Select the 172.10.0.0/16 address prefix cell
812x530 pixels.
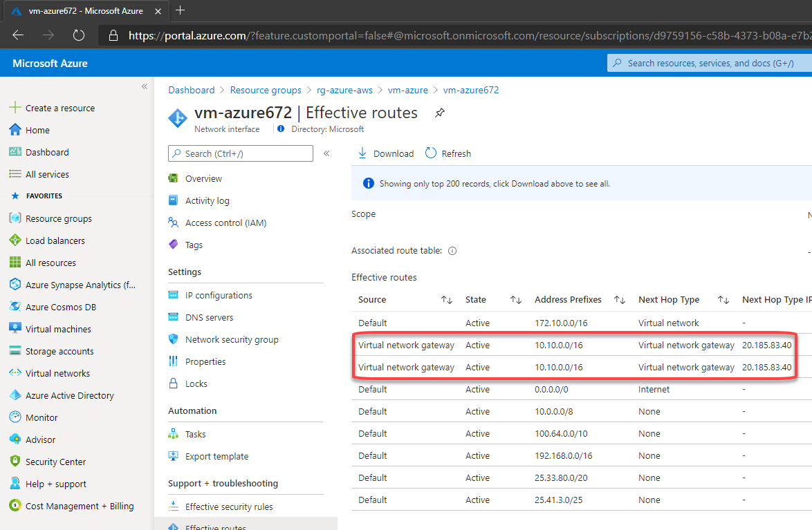[561, 323]
